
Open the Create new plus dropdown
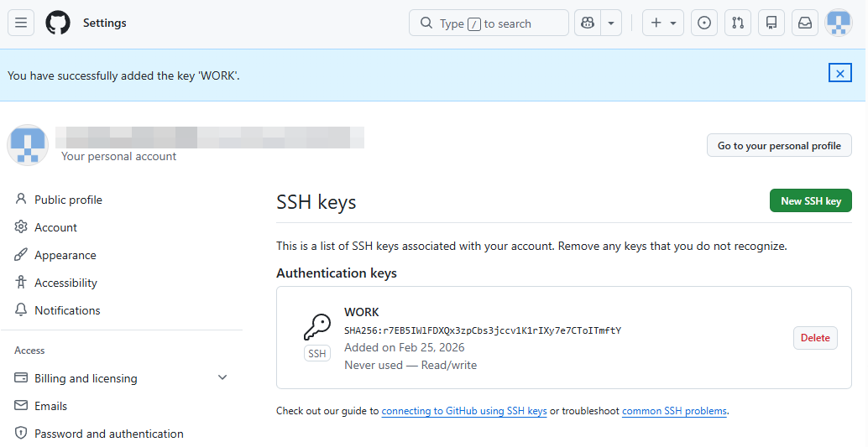(x=662, y=23)
